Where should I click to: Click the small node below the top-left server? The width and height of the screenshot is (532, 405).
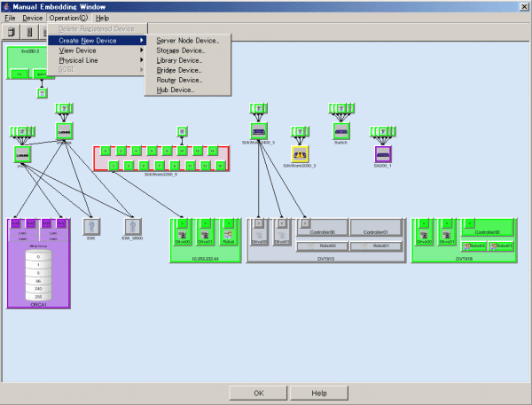(42, 93)
